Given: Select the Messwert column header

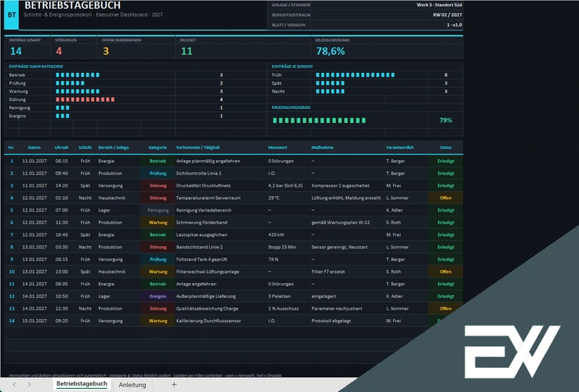Looking at the screenshot, I should click(277, 147).
